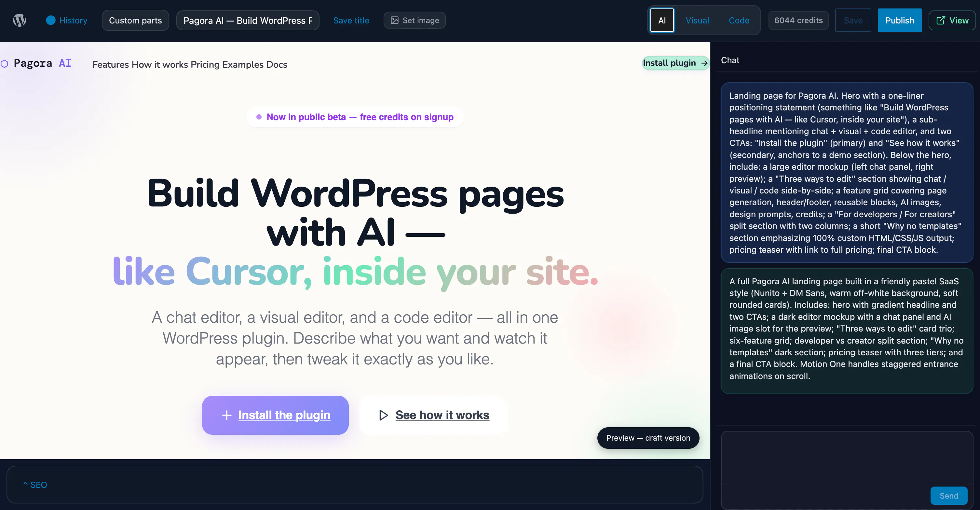Screen dimensions: 980x510
Task: Edit the page title field
Action: click(248, 20)
